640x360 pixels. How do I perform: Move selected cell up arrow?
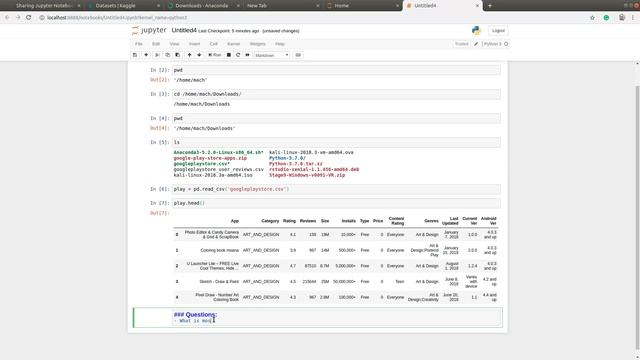[x=189, y=55]
